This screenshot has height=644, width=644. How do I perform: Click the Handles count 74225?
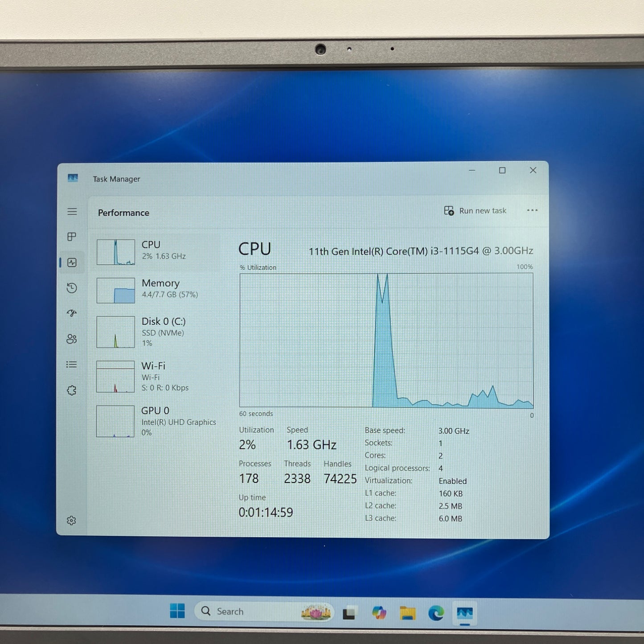340,479
